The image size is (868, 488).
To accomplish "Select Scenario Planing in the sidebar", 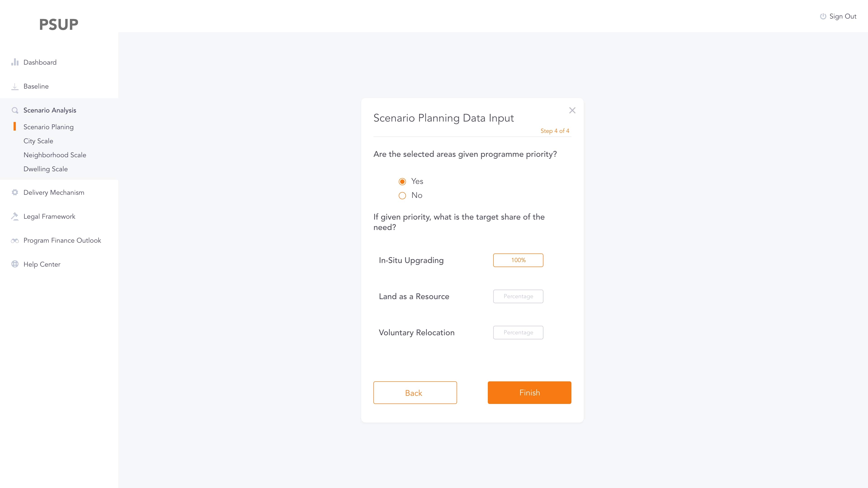I will click(x=49, y=127).
